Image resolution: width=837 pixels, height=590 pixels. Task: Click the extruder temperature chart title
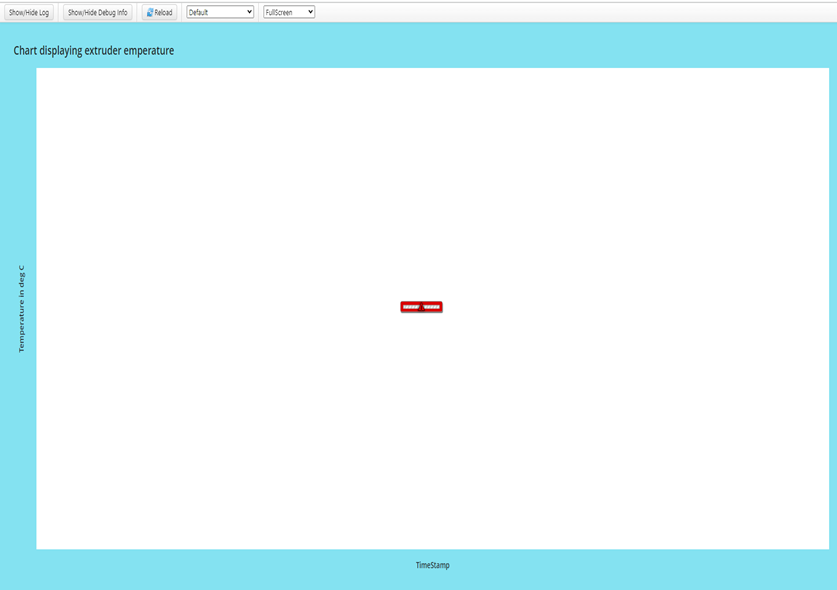click(x=92, y=50)
